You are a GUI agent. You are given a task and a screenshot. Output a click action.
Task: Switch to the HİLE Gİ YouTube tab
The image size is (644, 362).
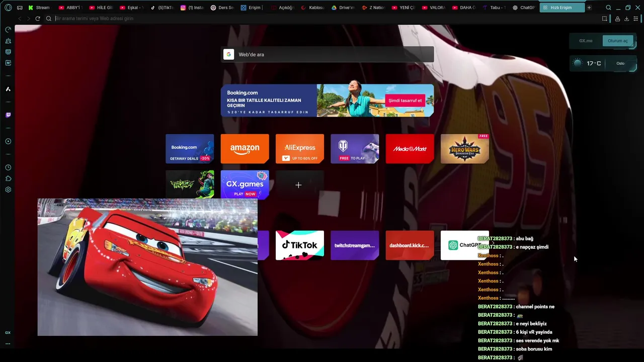click(x=101, y=8)
